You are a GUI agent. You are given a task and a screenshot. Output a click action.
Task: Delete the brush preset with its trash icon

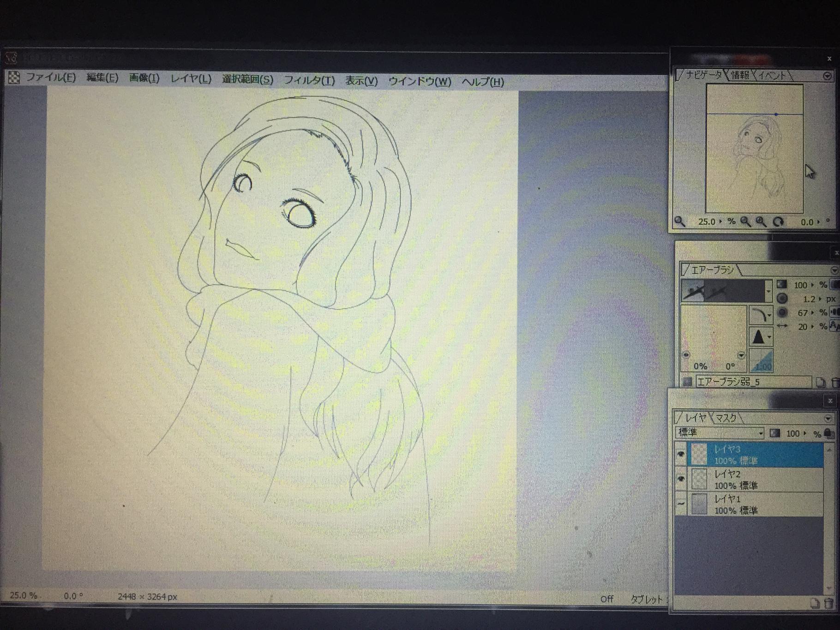tap(834, 382)
